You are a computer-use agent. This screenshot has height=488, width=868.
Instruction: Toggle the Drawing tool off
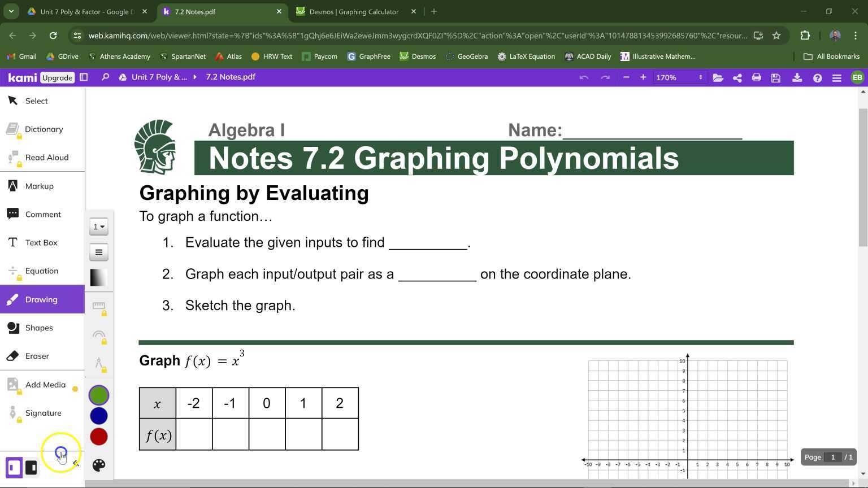tap(42, 299)
